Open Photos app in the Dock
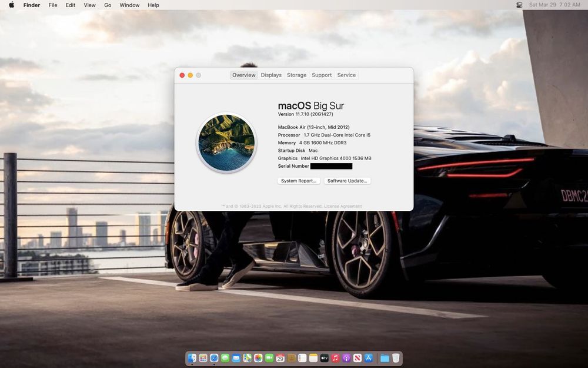Image resolution: width=588 pixels, height=368 pixels. [258, 358]
